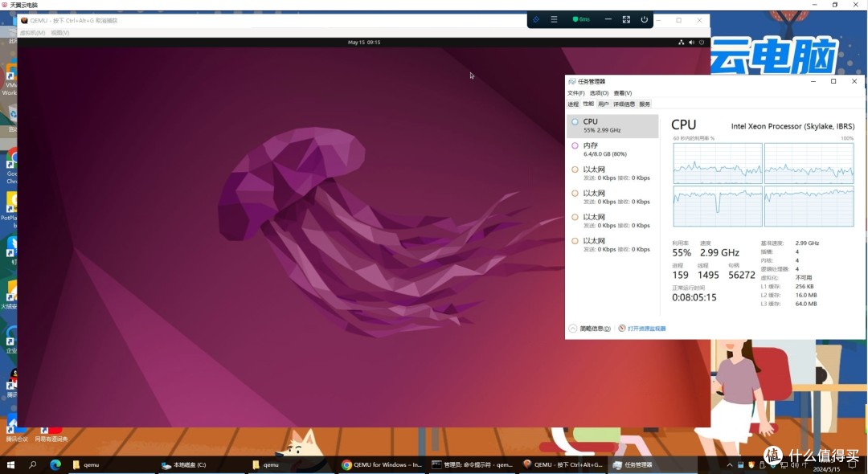Open Windows taskbar search
This screenshot has height=474, width=868.
(32, 465)
